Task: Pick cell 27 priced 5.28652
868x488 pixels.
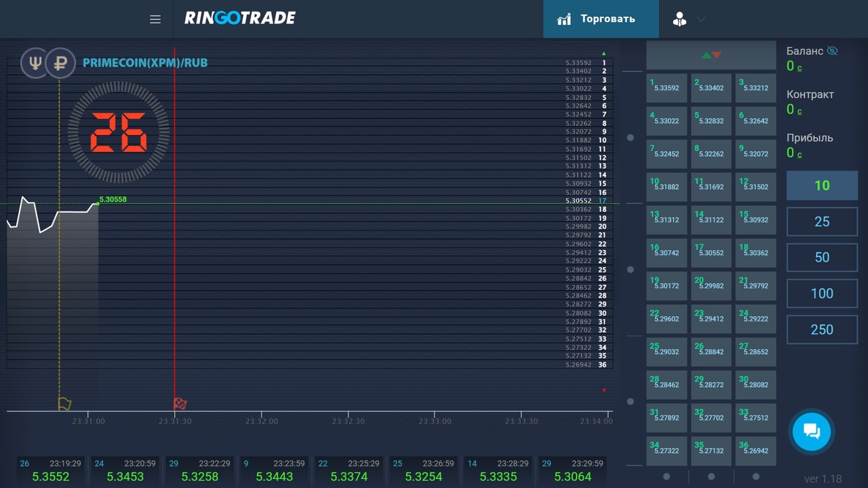Action: click(755, 352)
